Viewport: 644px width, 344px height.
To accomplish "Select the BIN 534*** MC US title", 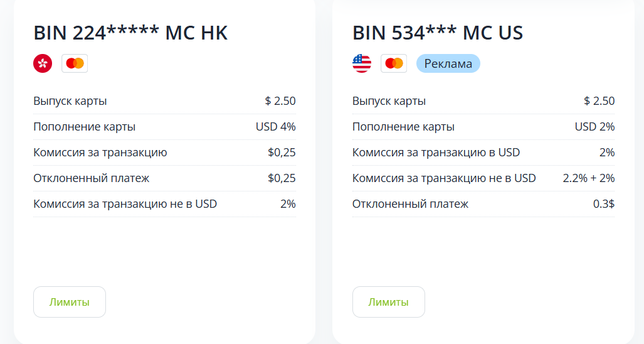I will (x=438, y=33).
